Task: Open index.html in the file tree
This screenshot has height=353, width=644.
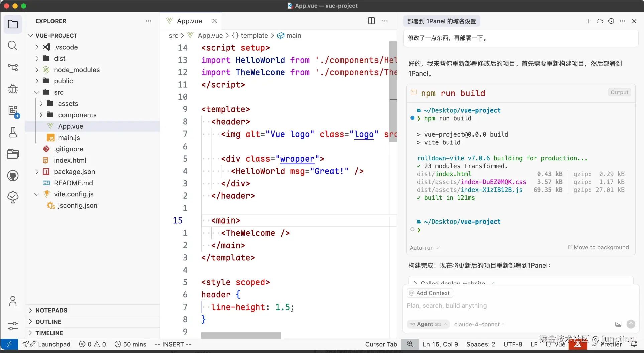Action: click(x=70, y=160)
